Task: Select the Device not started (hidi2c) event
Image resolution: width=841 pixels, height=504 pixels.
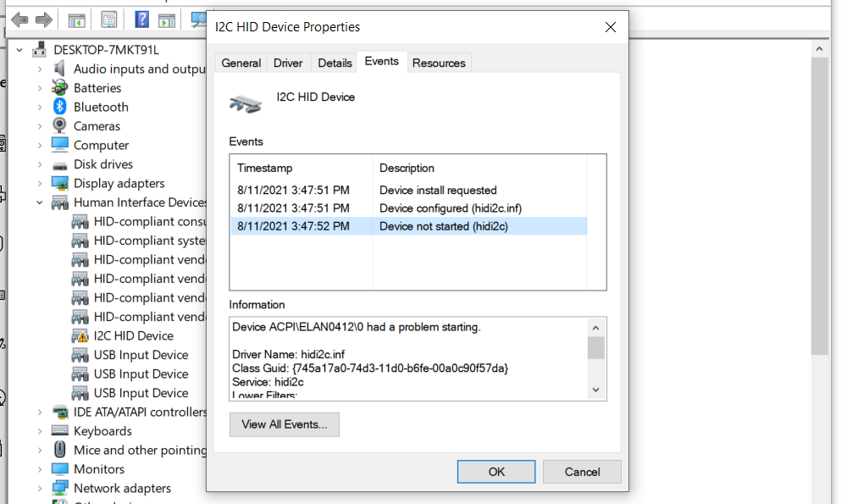Action: tap(409, 226)
